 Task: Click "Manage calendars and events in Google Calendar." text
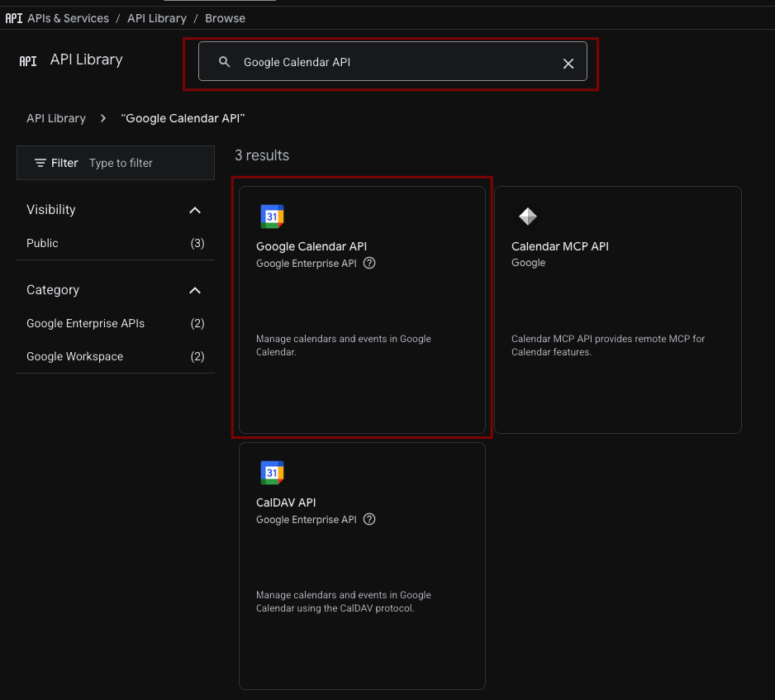tap(344, 345)
